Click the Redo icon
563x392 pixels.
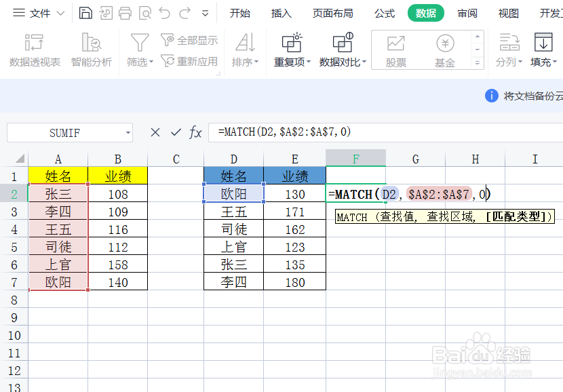click(x=184, y=13)
